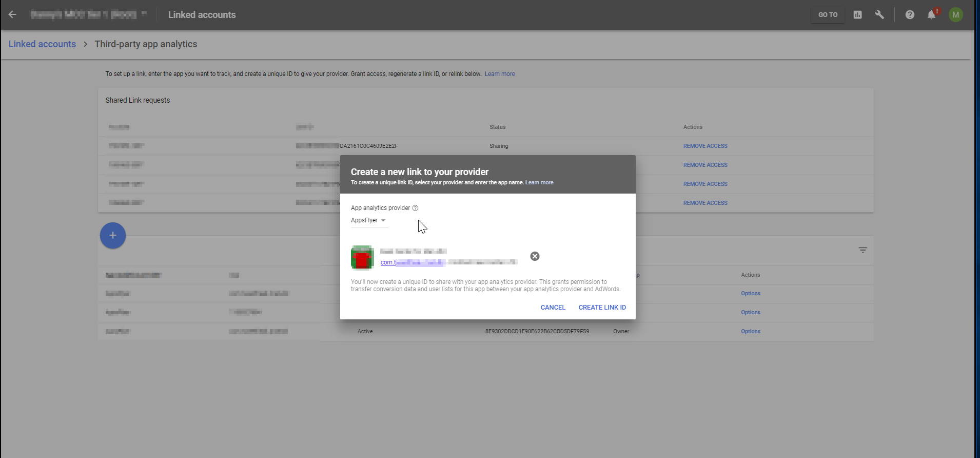
Task: Click CREATE LINK ID
Action: tap(602, 308)
